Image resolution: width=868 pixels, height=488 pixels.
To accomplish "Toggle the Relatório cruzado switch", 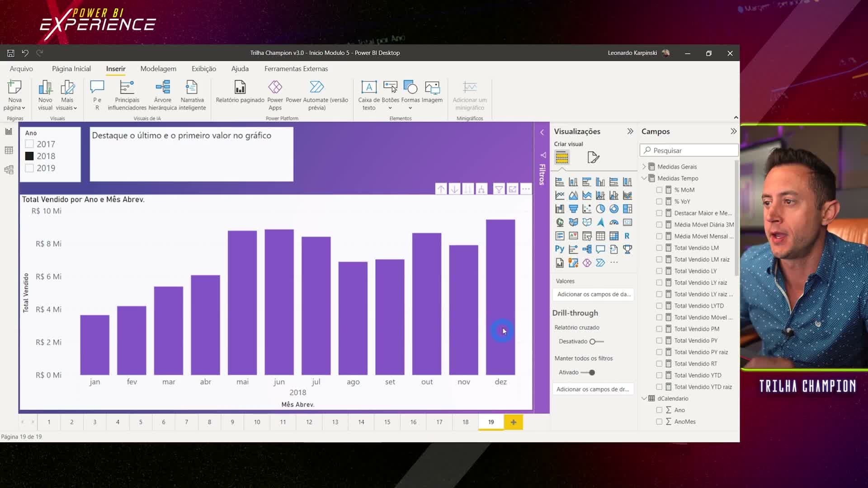I will pyautogui.click(x=596, y=342).
